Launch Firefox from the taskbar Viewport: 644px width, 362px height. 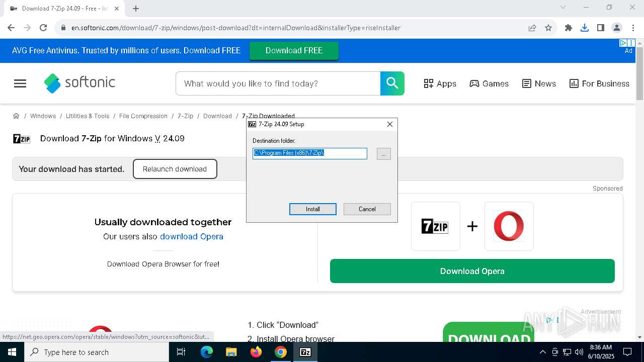coord(256,352)
